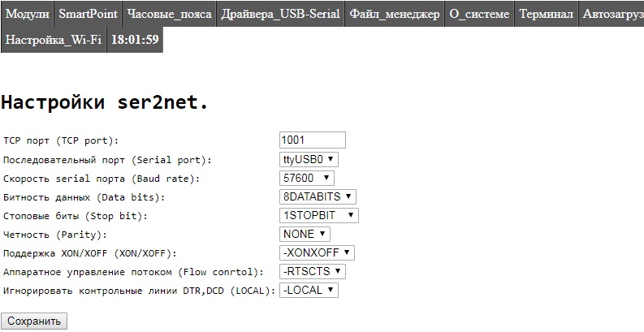Expand the Serial port ttyUSB0 dropdown

pos(309,159)
